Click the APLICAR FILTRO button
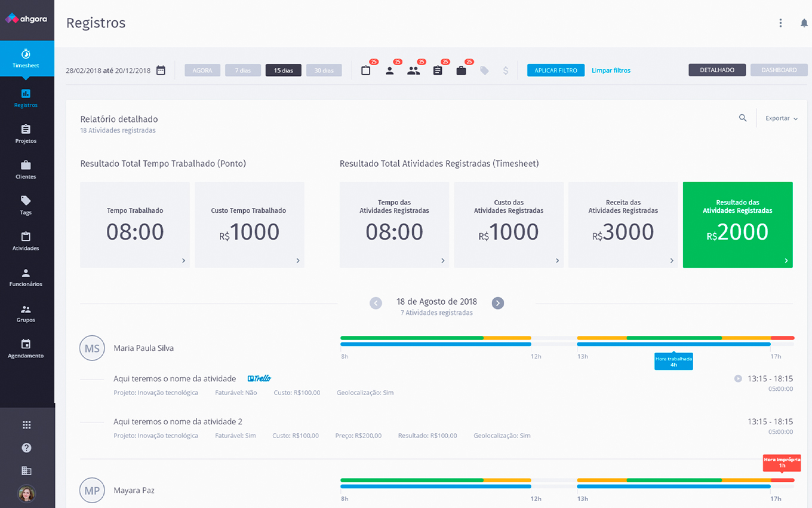Screen dimensions: 812x508 pyautogui.click(x=555, y=71)
